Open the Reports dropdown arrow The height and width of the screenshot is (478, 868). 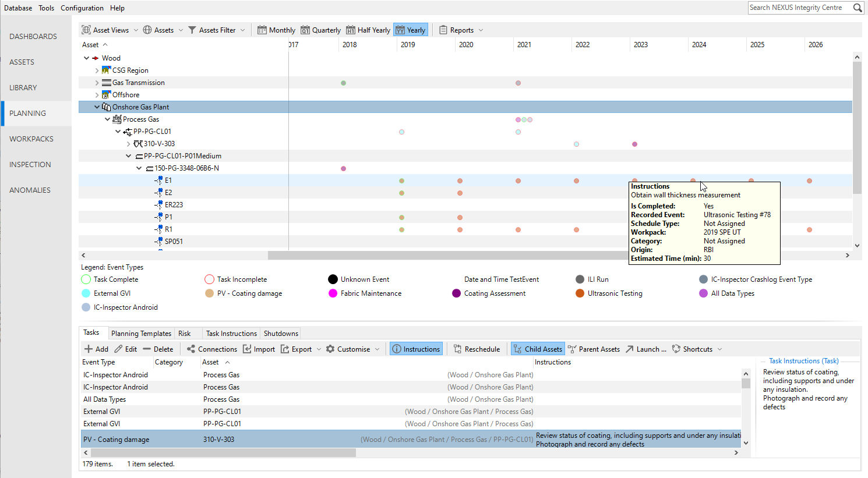click(x=481, y=30)
